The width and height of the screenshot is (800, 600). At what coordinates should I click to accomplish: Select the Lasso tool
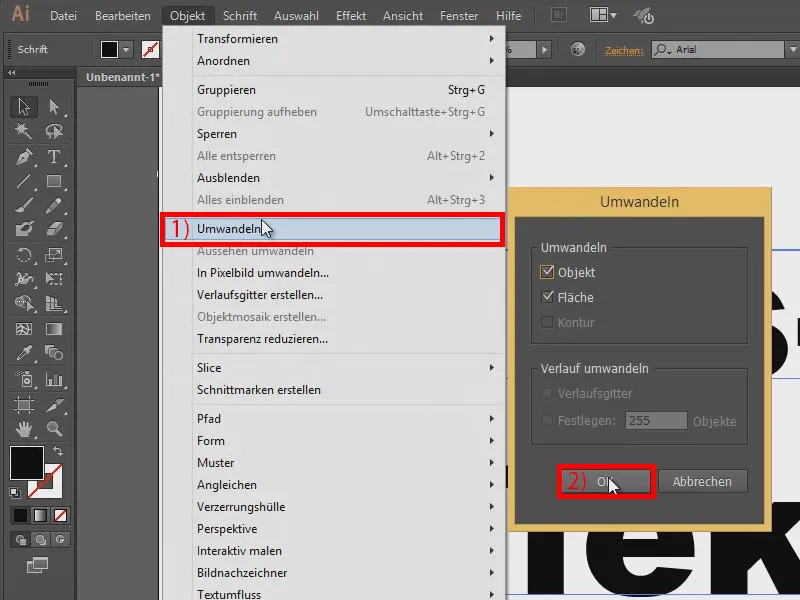[54, 131]
